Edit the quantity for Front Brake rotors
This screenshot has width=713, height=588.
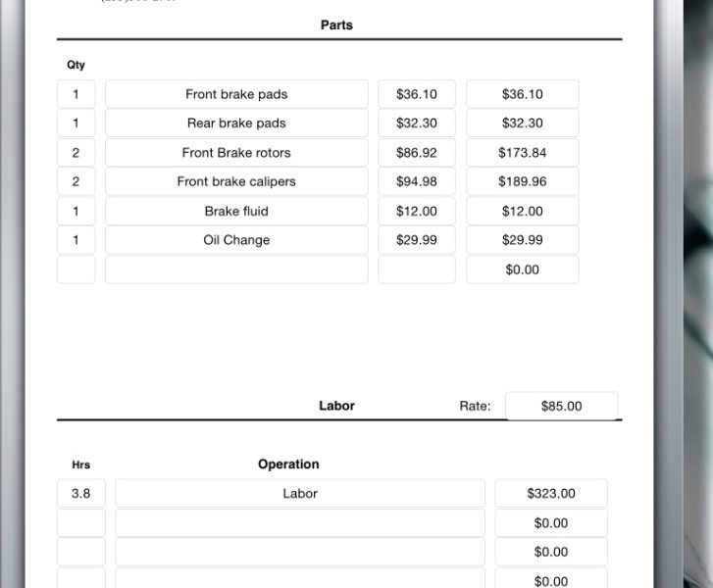(x=76, y=153)
